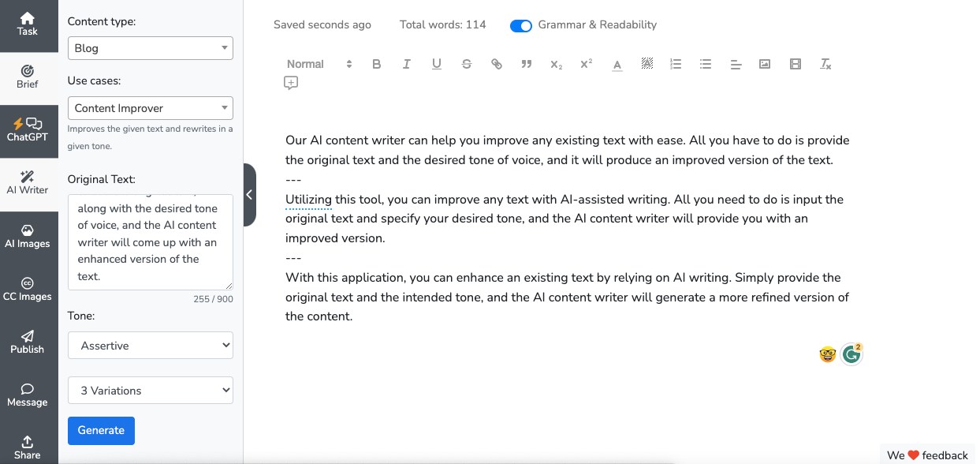Toggle underline formatting

(437, 65)
